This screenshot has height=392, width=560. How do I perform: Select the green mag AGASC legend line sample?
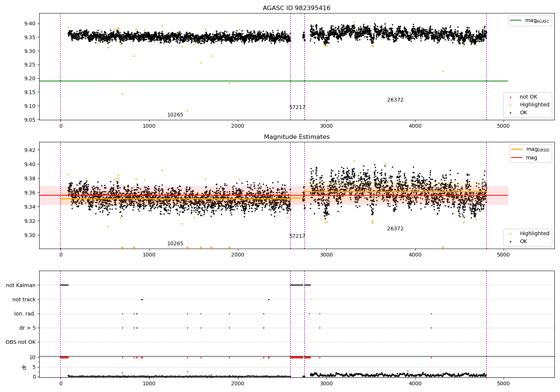pyautogui.click(x=516, y=21)
